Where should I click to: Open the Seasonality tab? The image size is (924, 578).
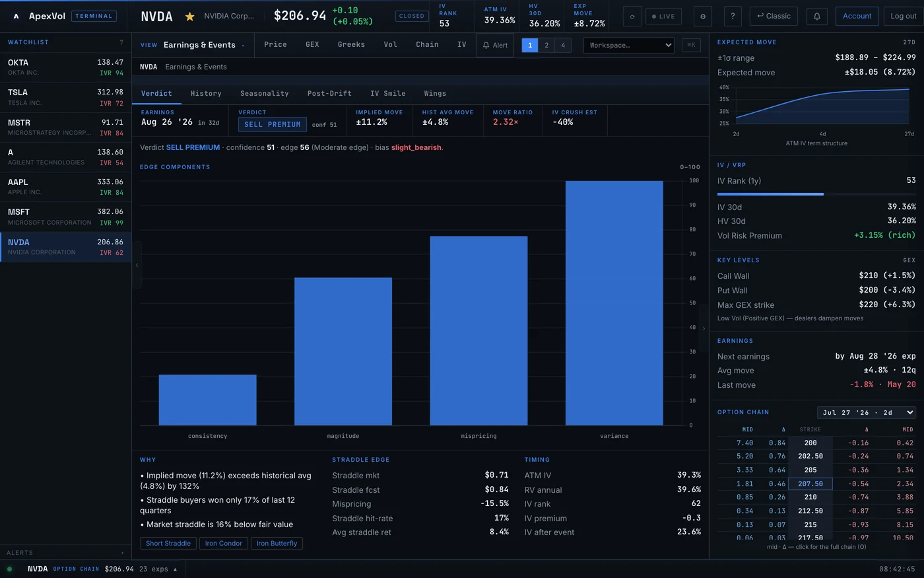(x=265, y=93)
